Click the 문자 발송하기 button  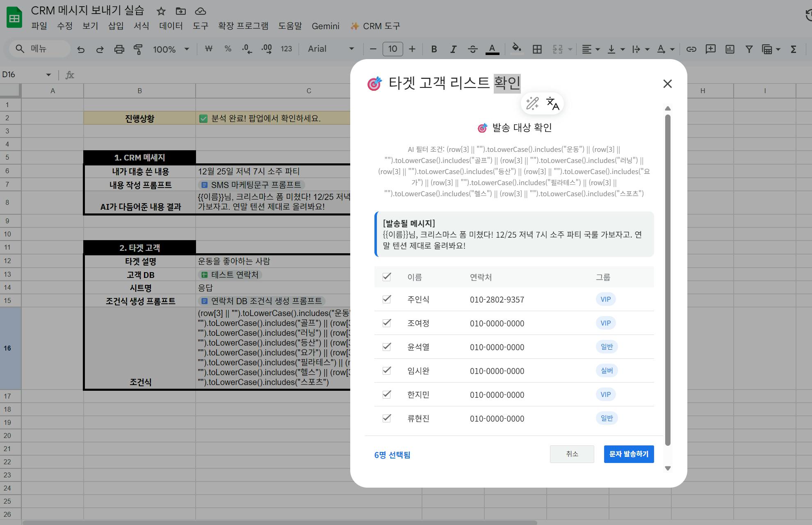[x=629, y=454]
